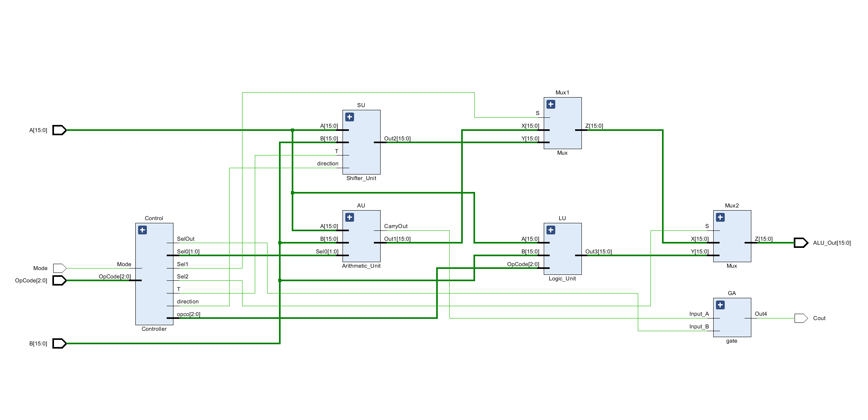Select the Mode input port symbol
868x420 pixels.
[60, 268]
